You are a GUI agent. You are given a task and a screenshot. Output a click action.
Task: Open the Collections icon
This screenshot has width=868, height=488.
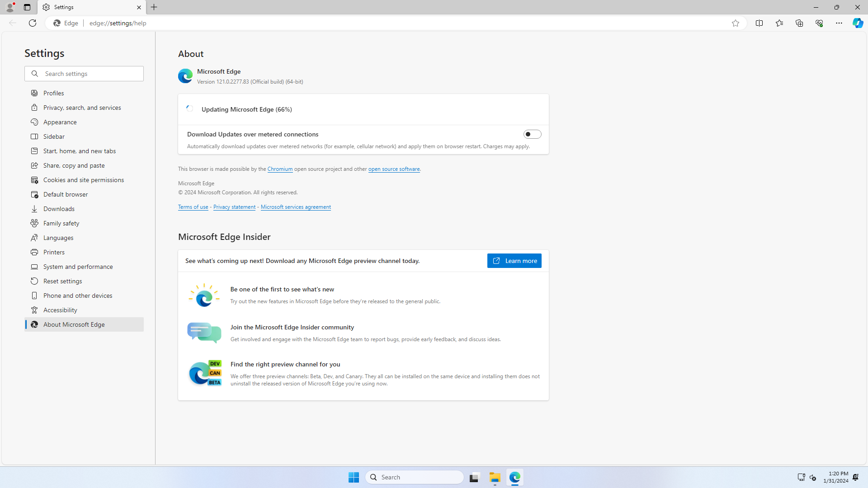click(799, 23)
